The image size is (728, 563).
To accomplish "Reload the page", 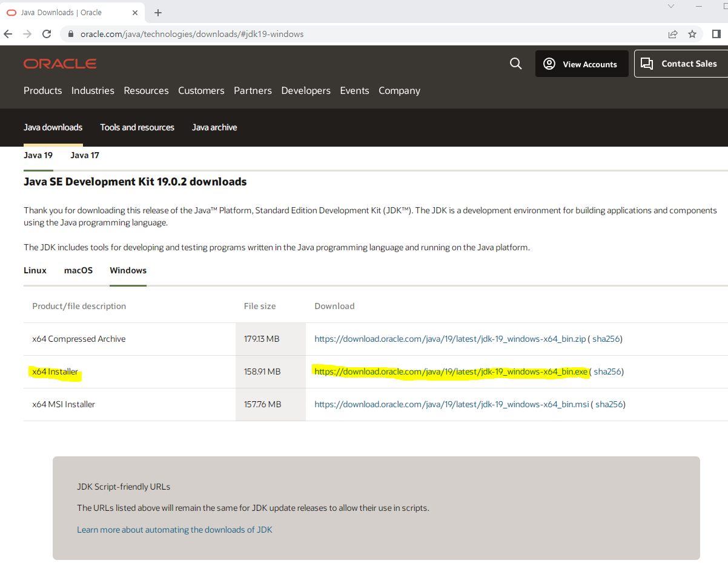I will point(47,34).
